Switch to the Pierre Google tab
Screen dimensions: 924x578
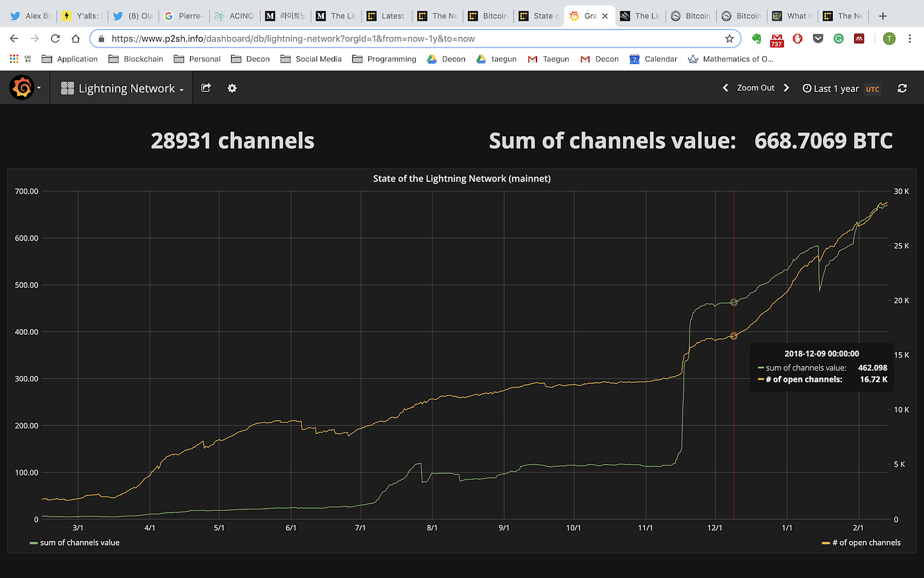click(184, 15)
